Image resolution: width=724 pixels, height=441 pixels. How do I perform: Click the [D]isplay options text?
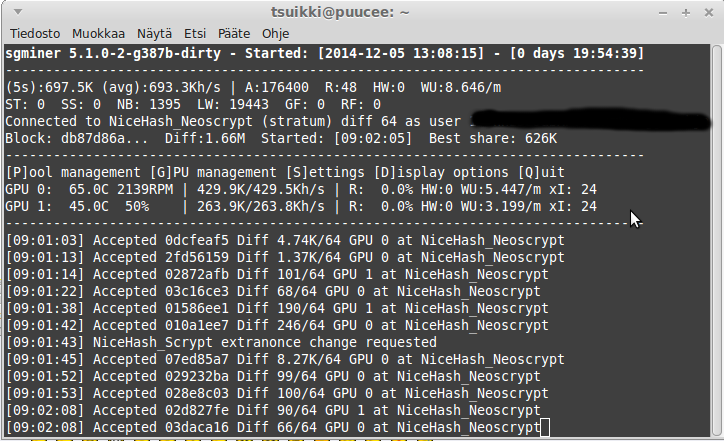click(441, 172)
